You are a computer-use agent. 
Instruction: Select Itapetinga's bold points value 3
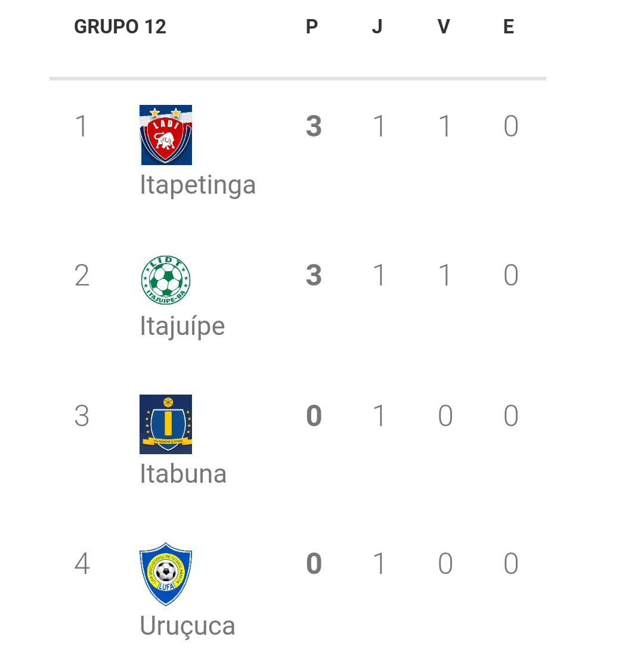(314, 126)
